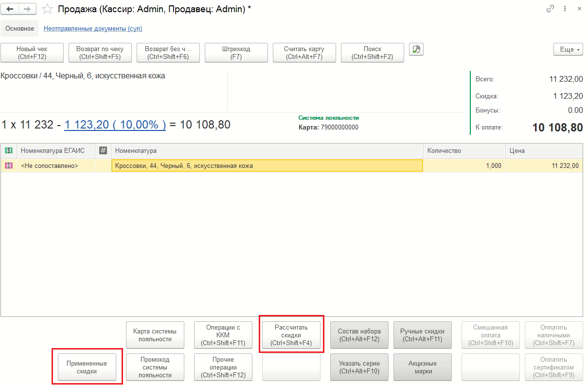
Task: Click the # column header
Action: (x=103, y=151)
